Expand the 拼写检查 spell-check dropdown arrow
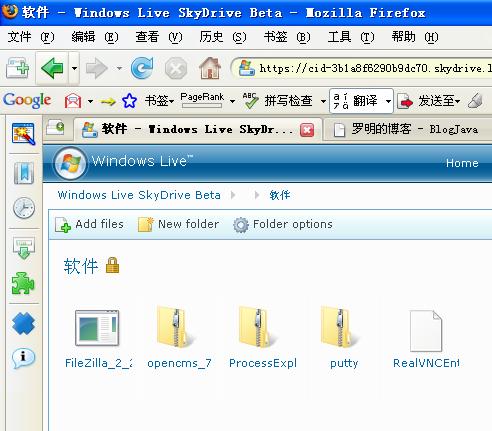Viewport: 492px width, 431px height. click(323, 101)
